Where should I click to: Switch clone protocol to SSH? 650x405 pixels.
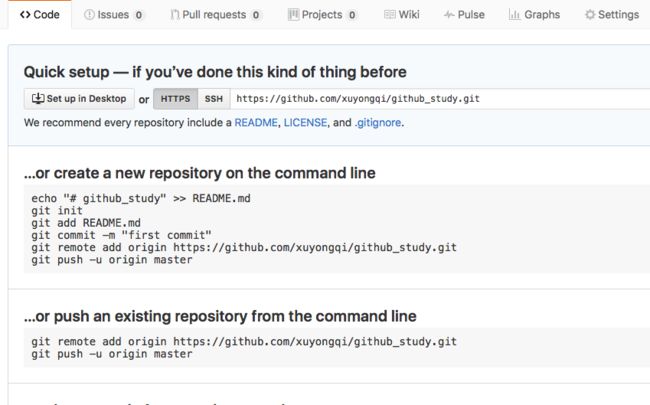[213, 99]
